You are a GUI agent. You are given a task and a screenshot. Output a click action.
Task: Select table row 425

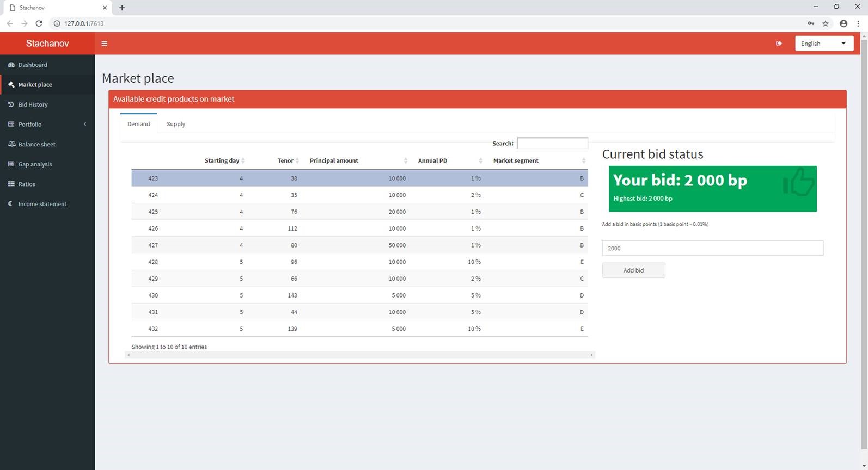(x=359, y=212)
